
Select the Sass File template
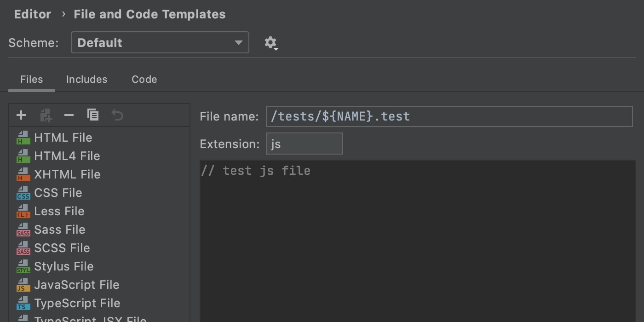click(60, 229)
